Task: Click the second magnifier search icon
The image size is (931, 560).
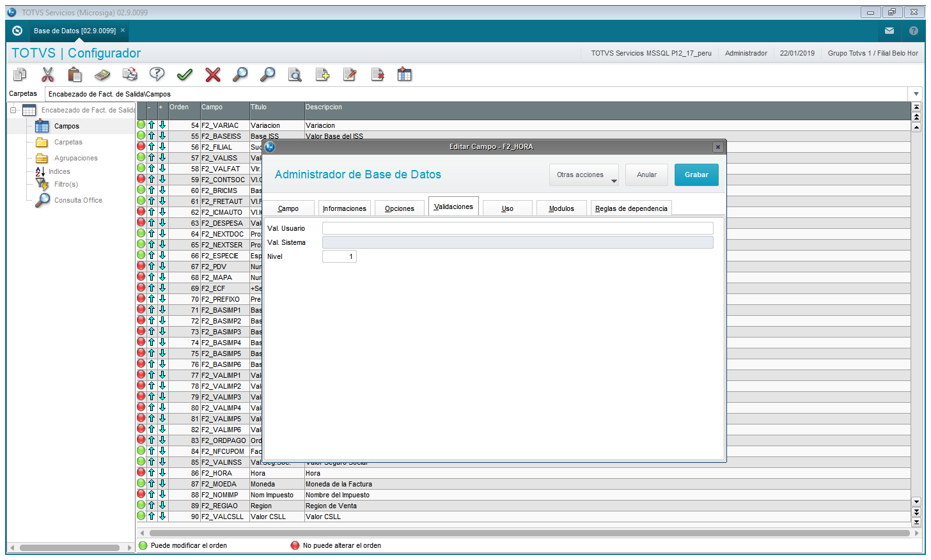Action: [x=267, y=75]
